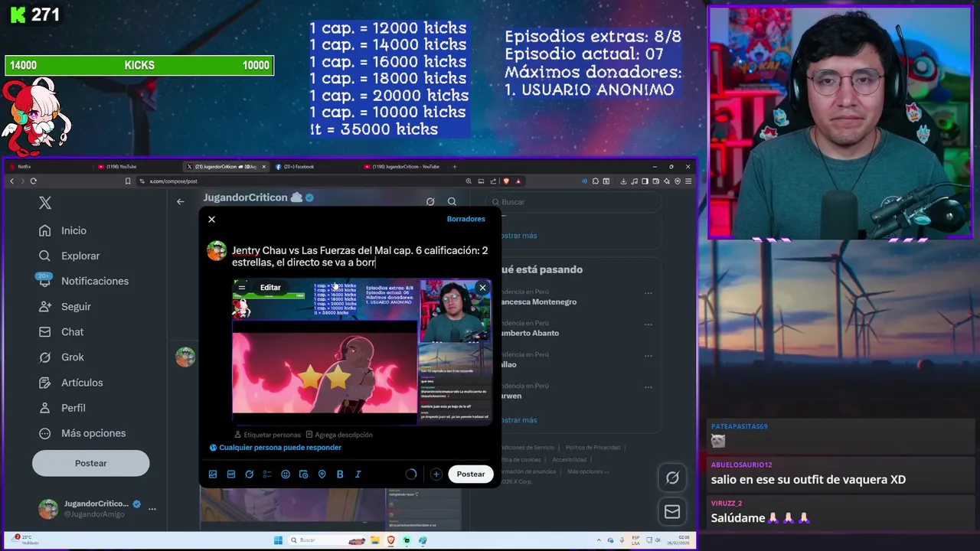Switch to the Facebook browser tab
Viewport: 980px width, 551px height.
[314, 167]
